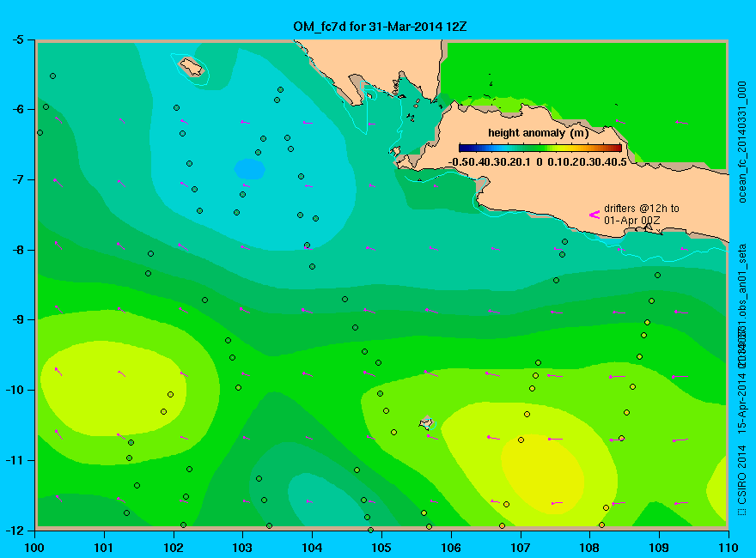Click the title "OM_fc7d for 31-Mar-2014 12Z"
The height and width of the screenshot is (558, 756).
coord(380,26)
